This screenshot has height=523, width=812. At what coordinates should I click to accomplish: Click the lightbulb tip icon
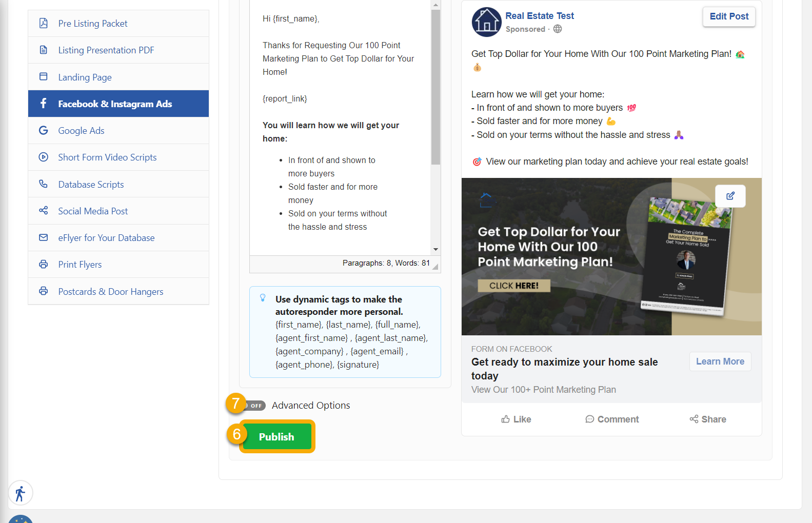tap(263, 297)
